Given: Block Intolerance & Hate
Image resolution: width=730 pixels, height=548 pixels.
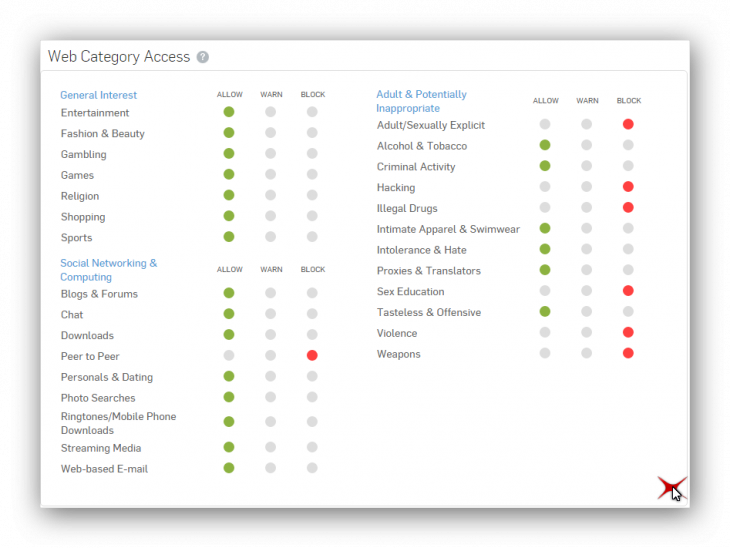Looking at the screenshot, I should [628, 249].
